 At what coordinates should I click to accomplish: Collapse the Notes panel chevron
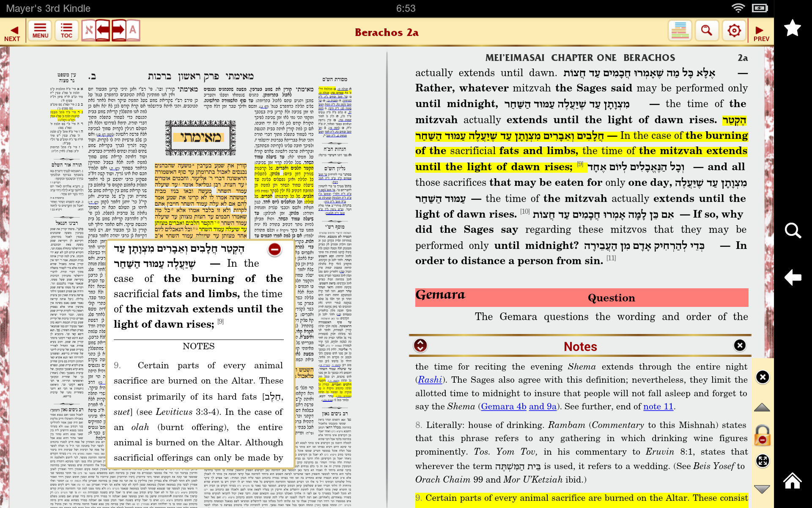pos(420,346)
